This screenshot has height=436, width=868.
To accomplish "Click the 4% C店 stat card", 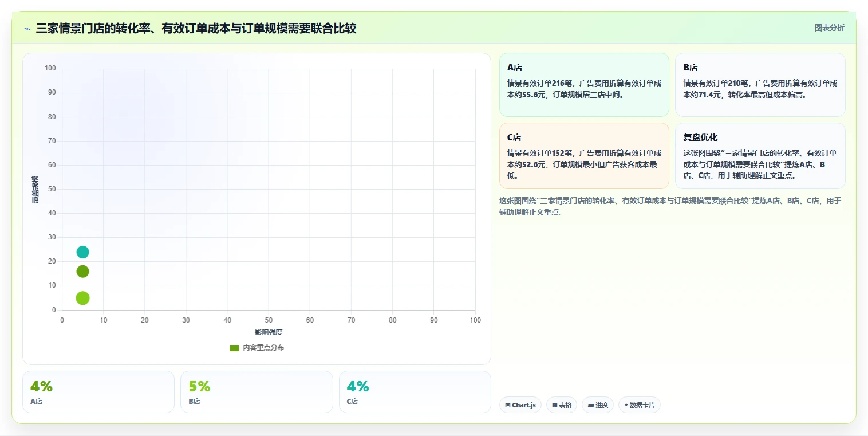I will pos(415,392).
